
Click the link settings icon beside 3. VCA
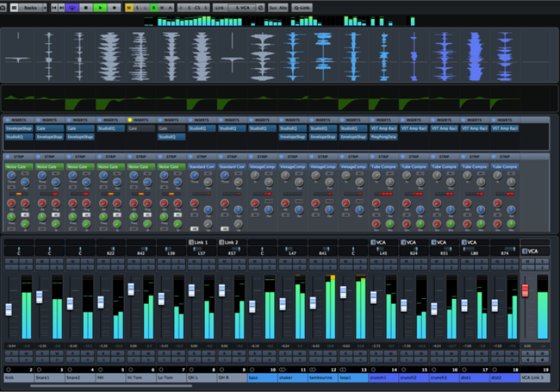coord(261,7)
